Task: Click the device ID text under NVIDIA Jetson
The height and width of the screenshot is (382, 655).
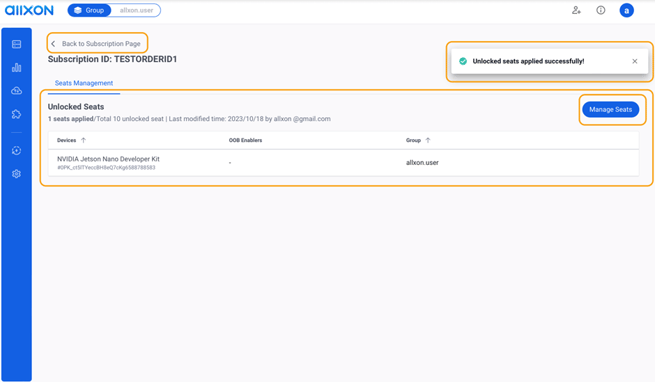Action: click(x=106, y=168)
